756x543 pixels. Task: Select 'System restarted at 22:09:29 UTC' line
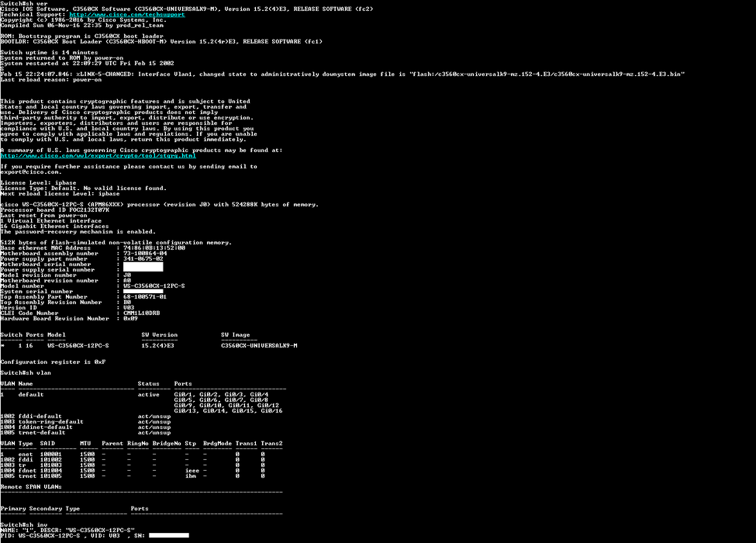88,63
